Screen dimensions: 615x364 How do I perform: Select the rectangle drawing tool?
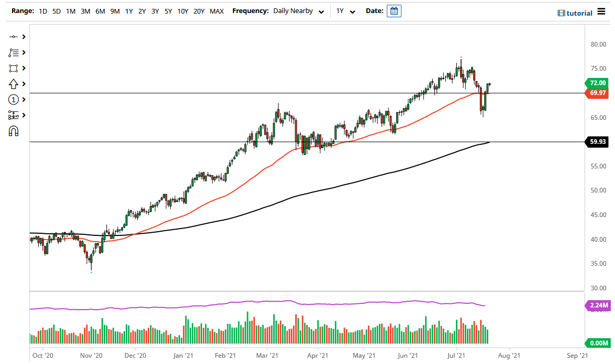13,68
